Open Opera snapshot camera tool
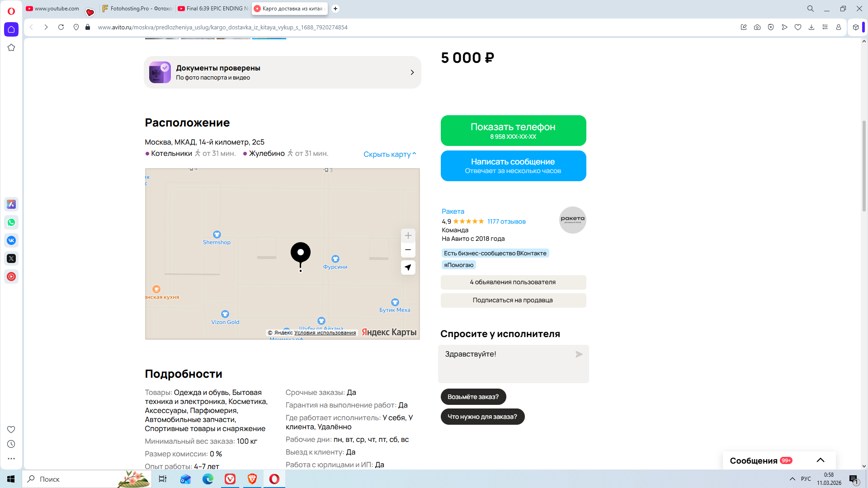This screenshot has height=488, width=868. click(757, 27)
